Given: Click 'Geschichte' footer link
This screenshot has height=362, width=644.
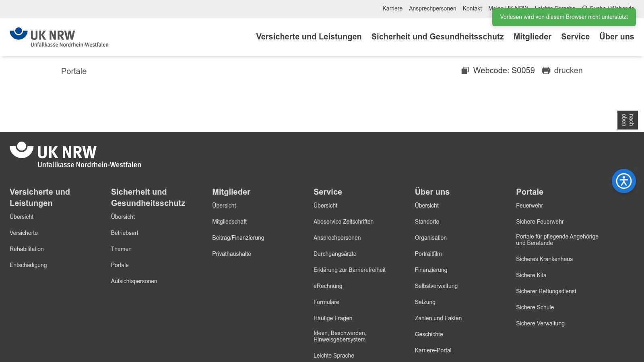Looking at the screenshot, I should (429, 334).
